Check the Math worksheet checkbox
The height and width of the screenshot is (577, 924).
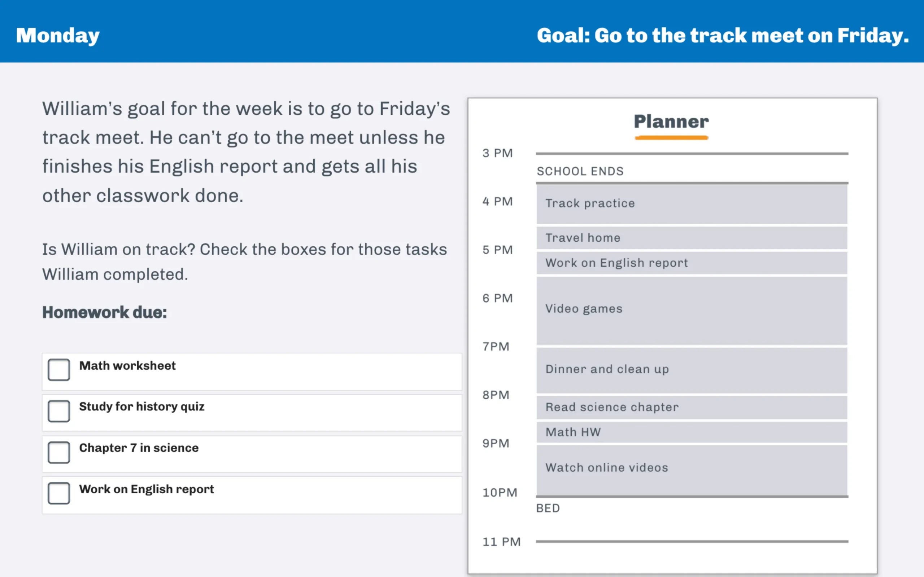point(59,369)
